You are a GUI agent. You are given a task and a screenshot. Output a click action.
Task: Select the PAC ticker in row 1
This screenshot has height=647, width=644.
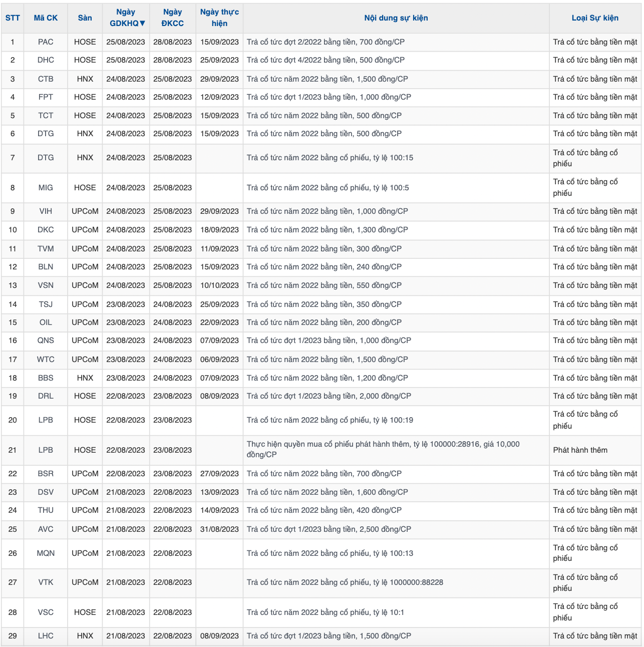point(46,42)
